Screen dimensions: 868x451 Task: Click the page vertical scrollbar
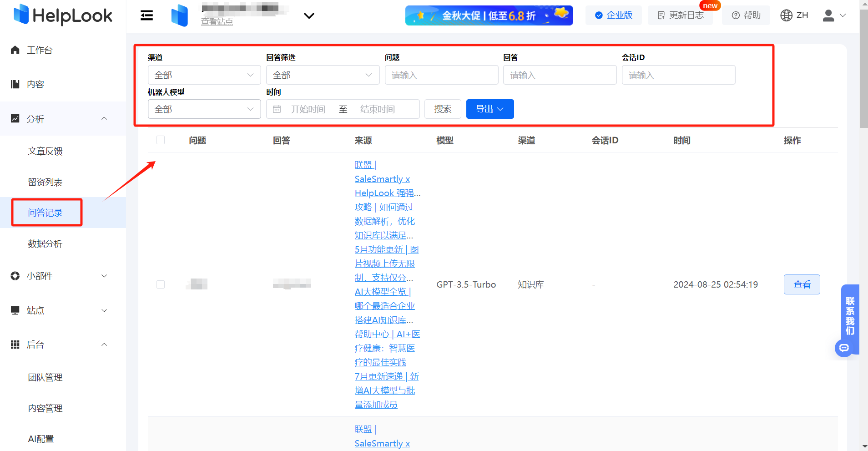coord(864,68)
